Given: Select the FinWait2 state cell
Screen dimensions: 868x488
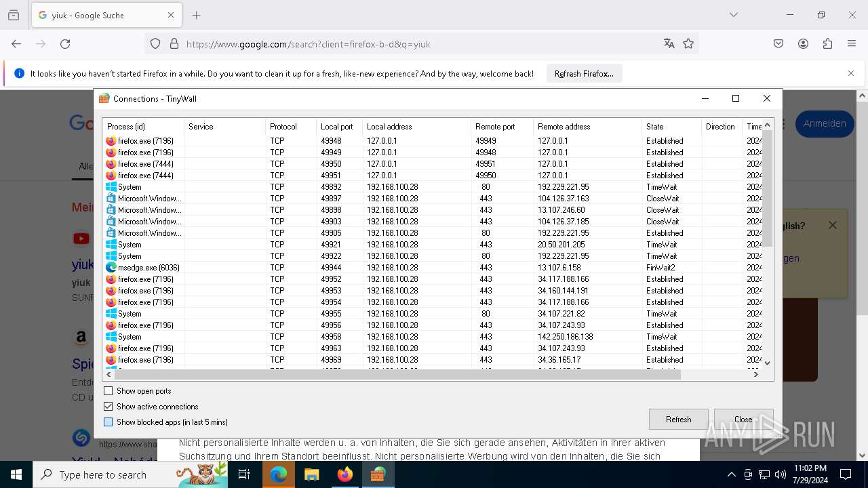Looking at the screenshot, I should [x=660, y=268].
